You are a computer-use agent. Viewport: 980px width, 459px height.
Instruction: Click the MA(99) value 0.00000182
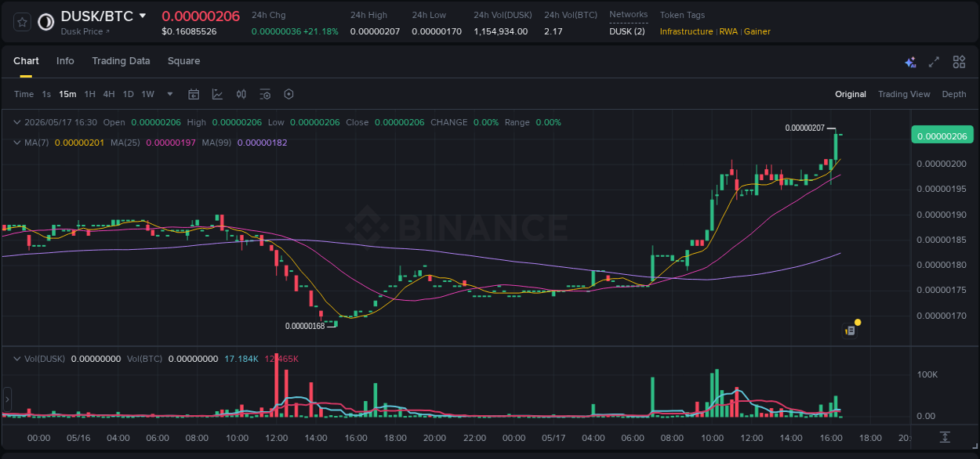(x=262, y=143)
